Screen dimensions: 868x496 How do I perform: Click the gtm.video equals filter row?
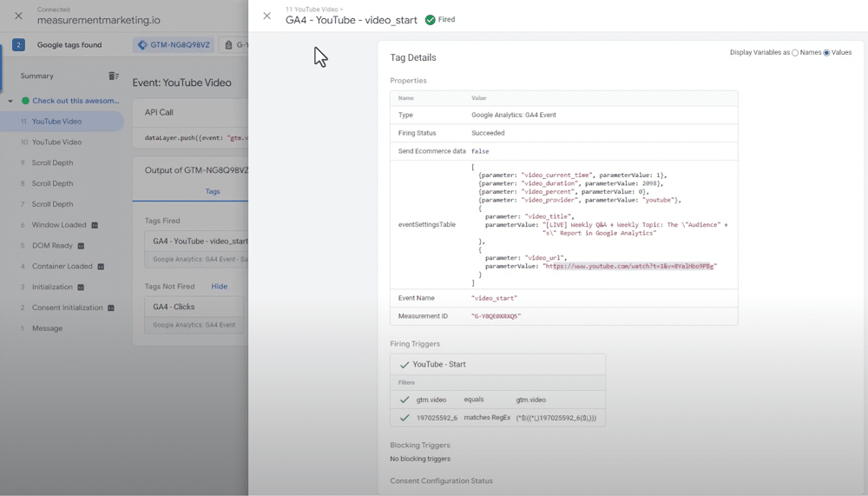pyautogui.click(x=497, y=400)
